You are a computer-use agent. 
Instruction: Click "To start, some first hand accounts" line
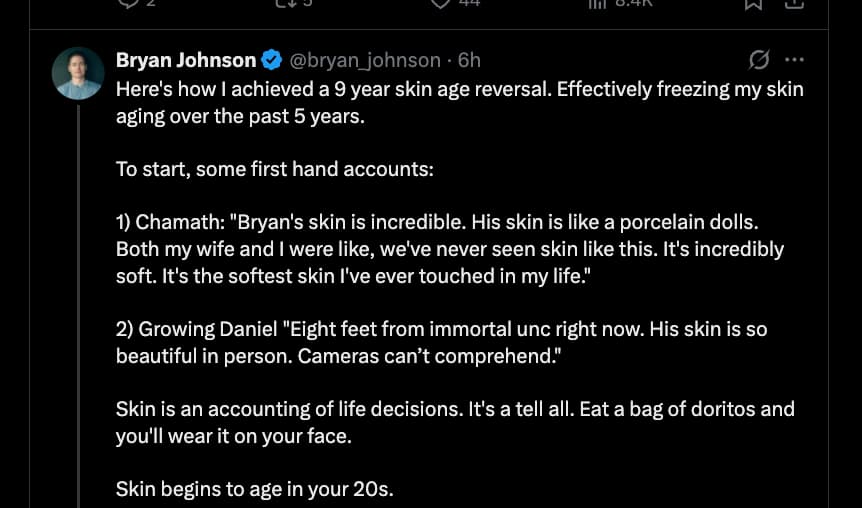(x=275, y=169)
